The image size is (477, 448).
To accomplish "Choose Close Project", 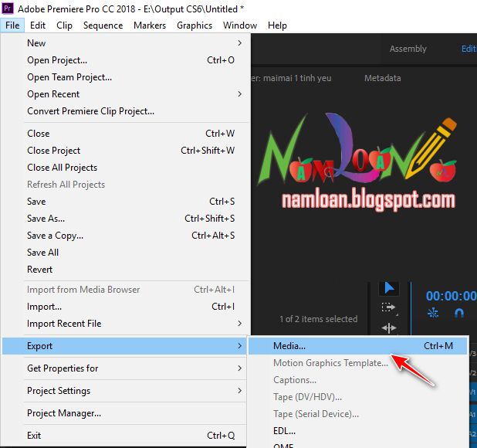I will [126, 151].
